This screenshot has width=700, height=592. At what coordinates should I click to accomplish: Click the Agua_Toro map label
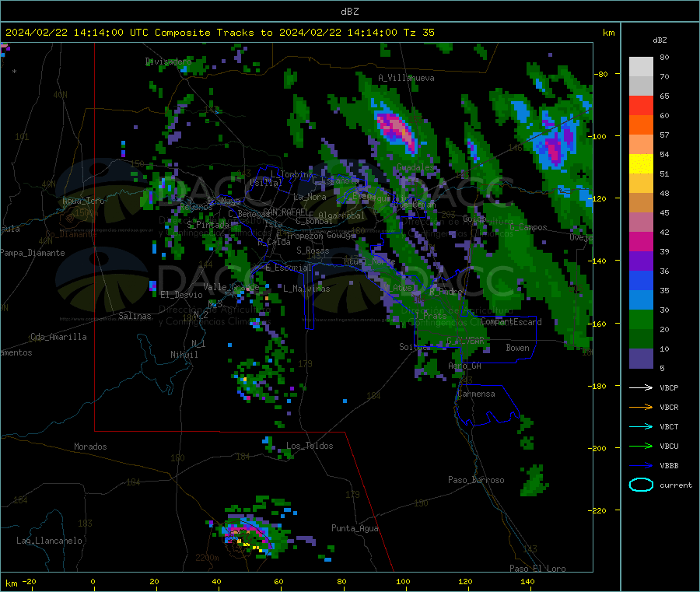click(x=83, y=201)
